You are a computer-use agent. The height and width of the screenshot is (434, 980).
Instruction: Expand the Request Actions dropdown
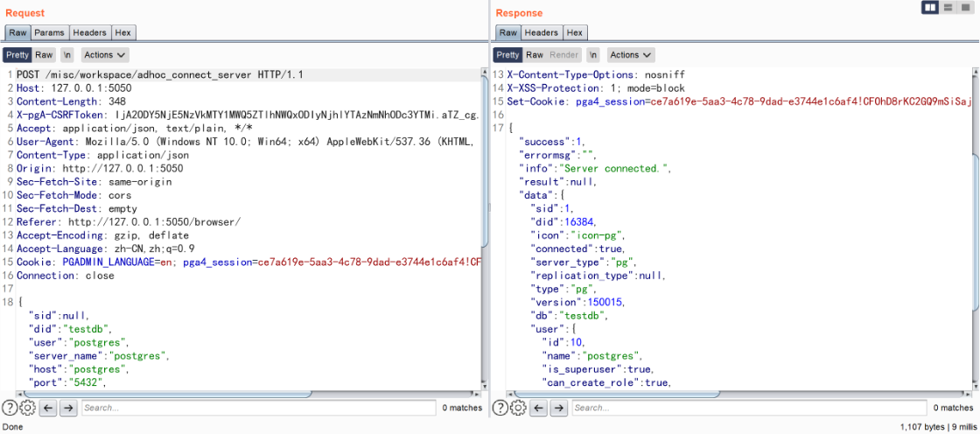click(104, 55)
